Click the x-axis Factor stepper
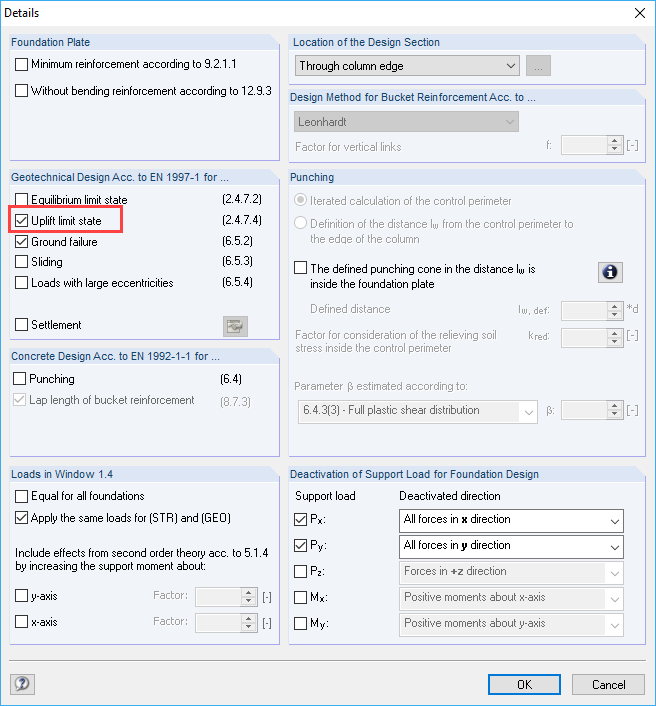656x706 pixels. tap(248, 623)
